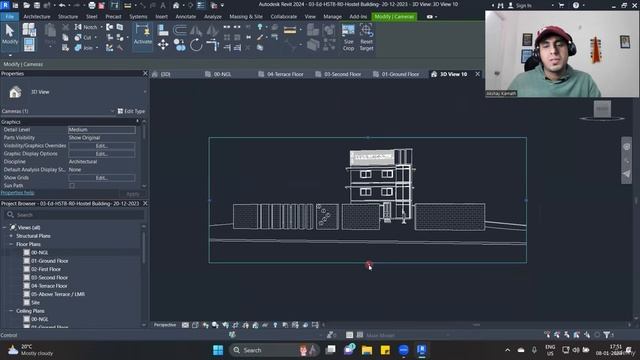Image resolution: width=640 pixels, height=360 pixels.
Task: Click the Print icon in quick access
Action: point(92,5)
